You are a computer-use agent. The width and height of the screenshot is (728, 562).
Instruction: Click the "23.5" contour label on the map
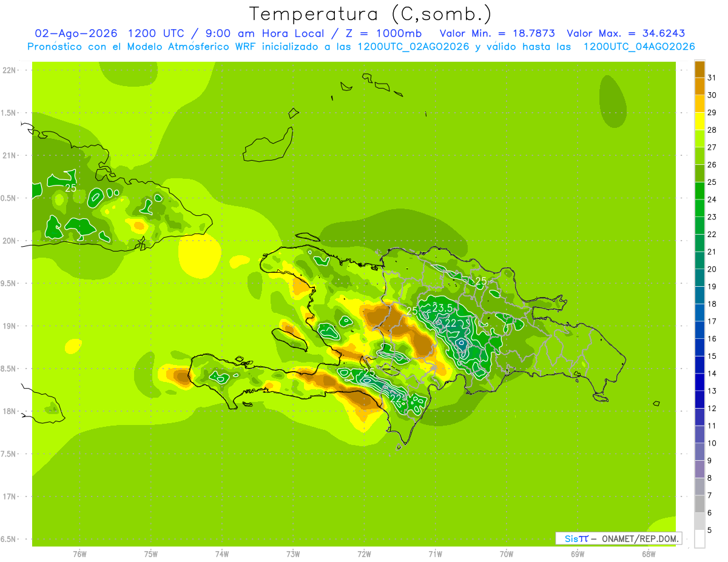click(x=442, y=308)
